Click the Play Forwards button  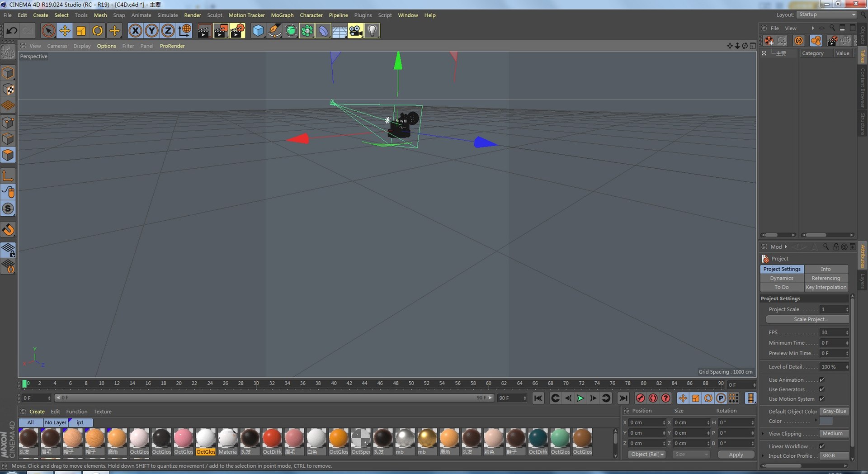pos(580,398)
